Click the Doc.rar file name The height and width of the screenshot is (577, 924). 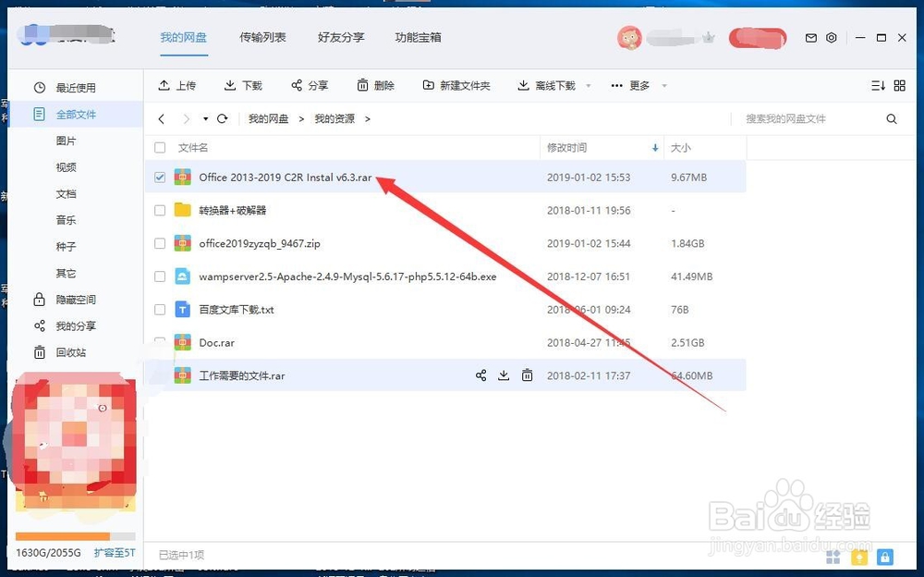pos(217,342)
